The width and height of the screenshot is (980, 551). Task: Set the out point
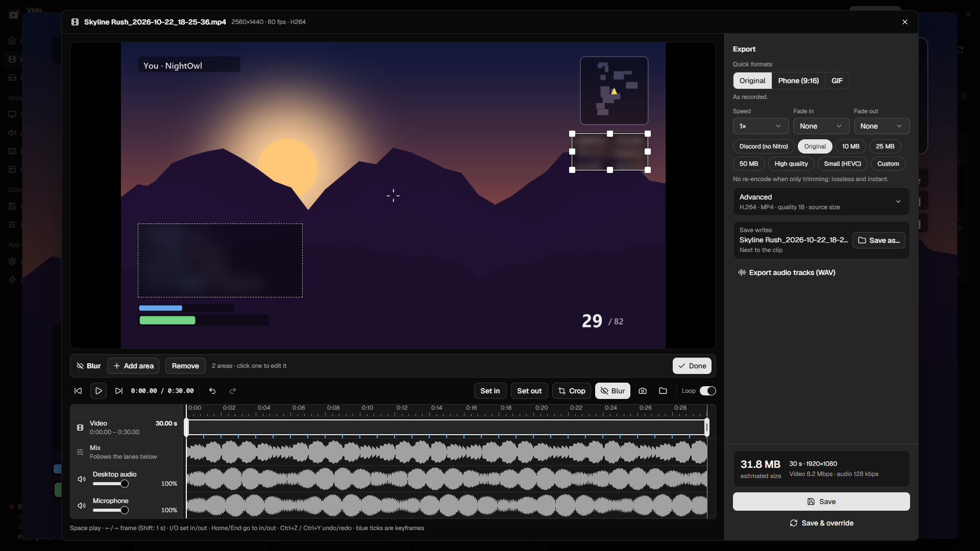click(x=529, y=391)
